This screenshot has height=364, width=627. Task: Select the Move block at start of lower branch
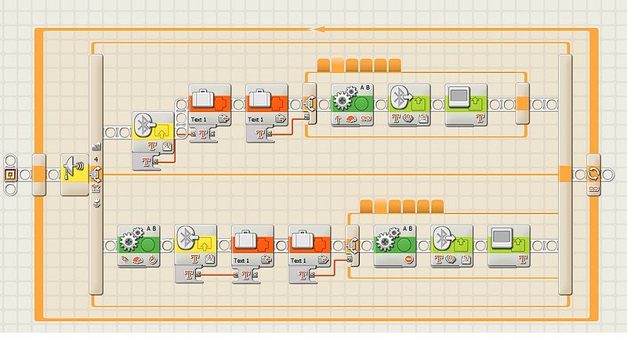(x=138, y=244)
